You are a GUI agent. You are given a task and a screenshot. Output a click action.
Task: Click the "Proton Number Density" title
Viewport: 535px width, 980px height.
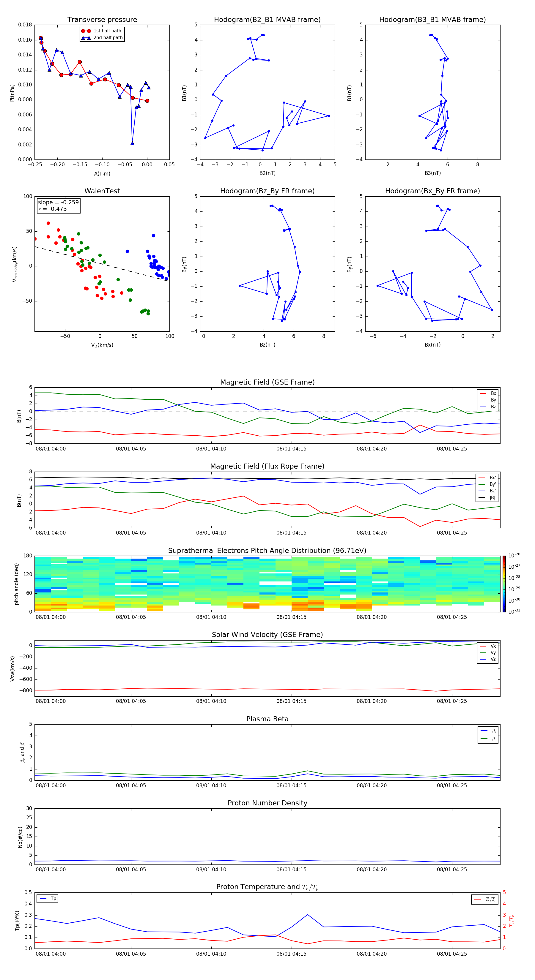click(267, 803)
